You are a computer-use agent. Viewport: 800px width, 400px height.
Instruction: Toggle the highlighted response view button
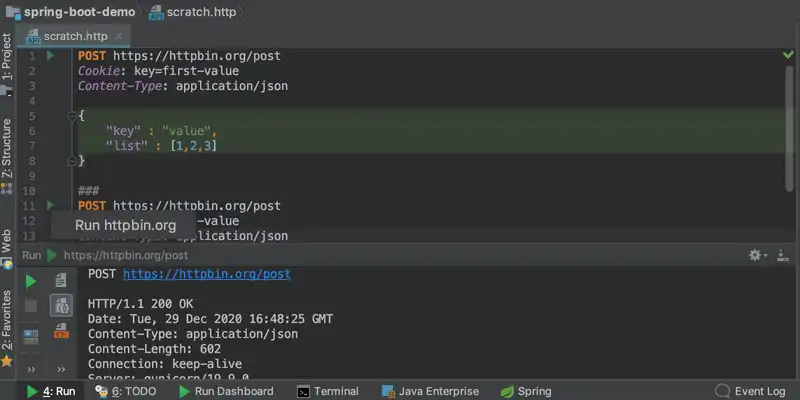pyautogui.click(x=61, y=305)
